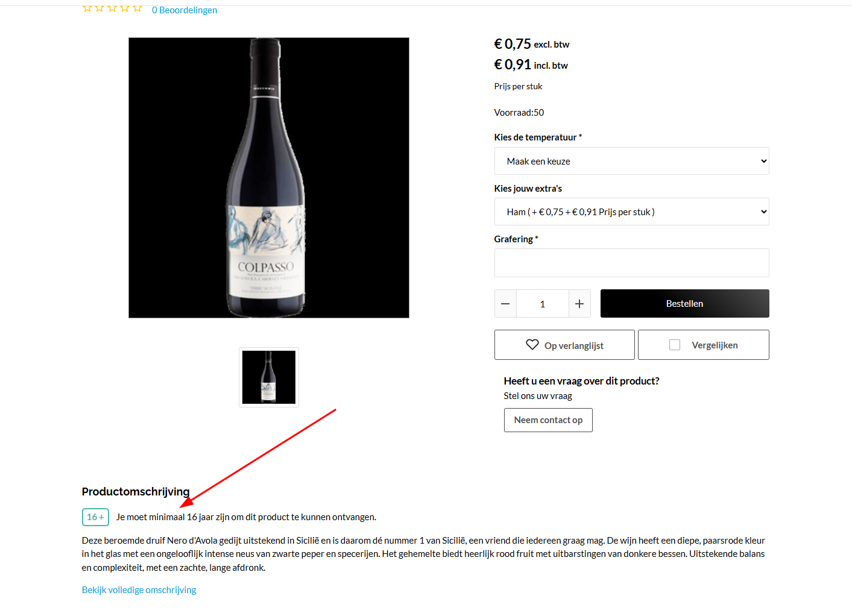Open the Bekijk volledige omschrijving link
The width and height of the screenshot is (852, 616).
139,590
